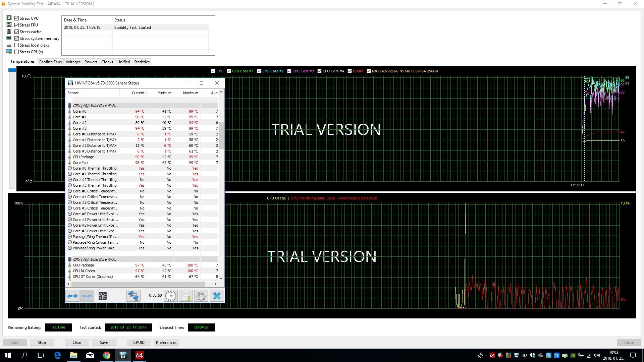Open Task View from the taskbar
Image resolution: width=644 pixels, height=362 pixels.
[40, 355]
